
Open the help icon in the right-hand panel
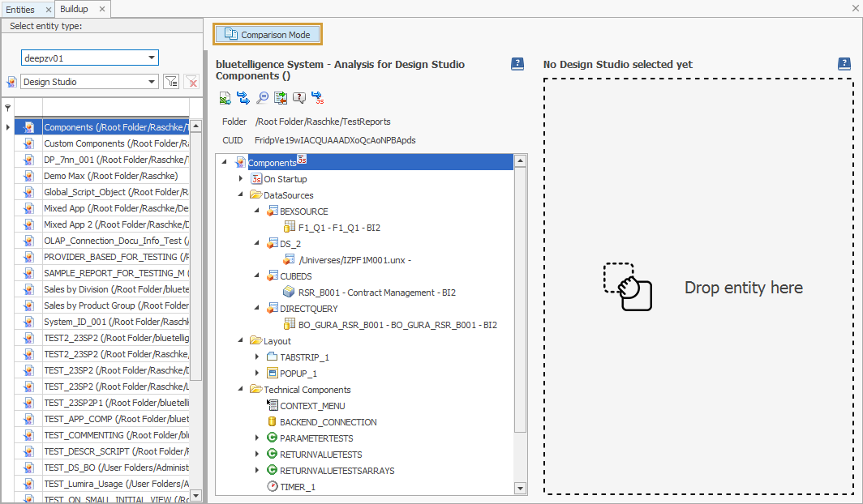[845, 64]
